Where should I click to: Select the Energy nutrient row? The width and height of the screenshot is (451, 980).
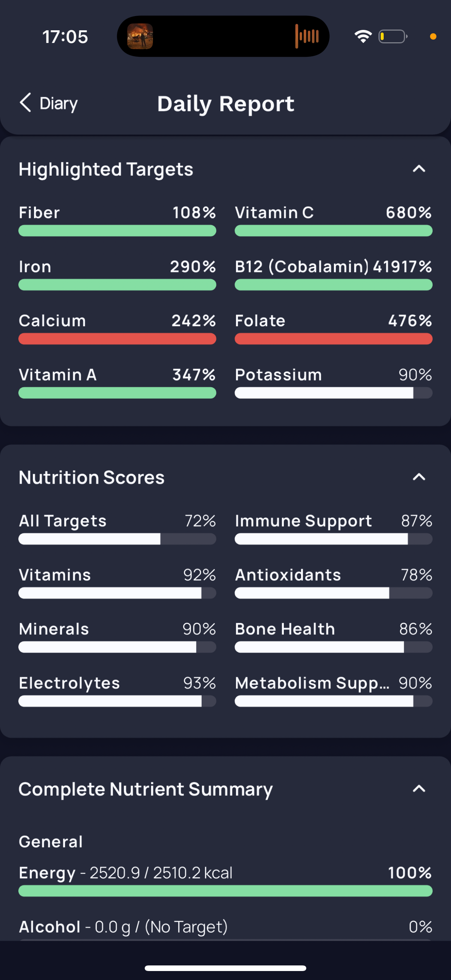pyautogui.click(x=225, y=880)
